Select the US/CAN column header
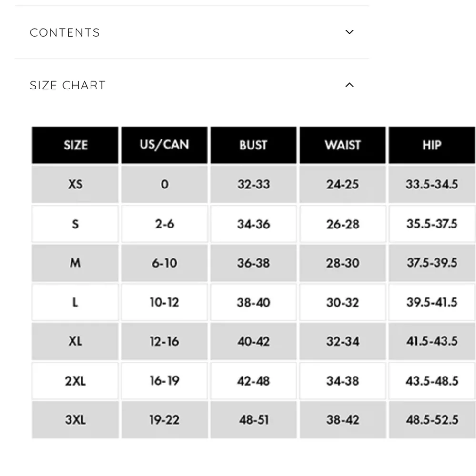The width and height of the screenshot is (476, 476). [x=164, y=145]
